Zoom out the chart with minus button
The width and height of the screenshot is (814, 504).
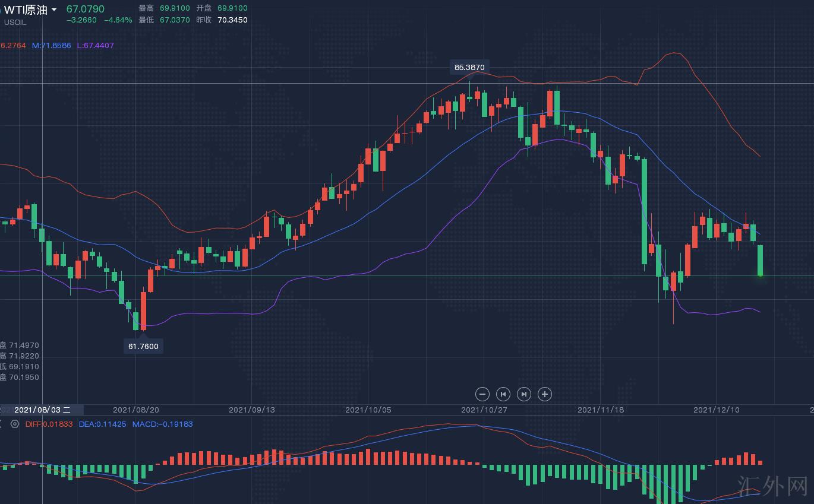pos(482,394)
